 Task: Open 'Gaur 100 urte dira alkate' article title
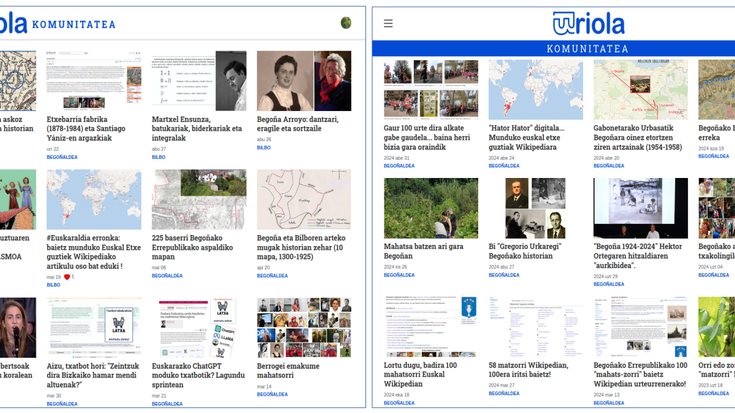coord(426,138)
